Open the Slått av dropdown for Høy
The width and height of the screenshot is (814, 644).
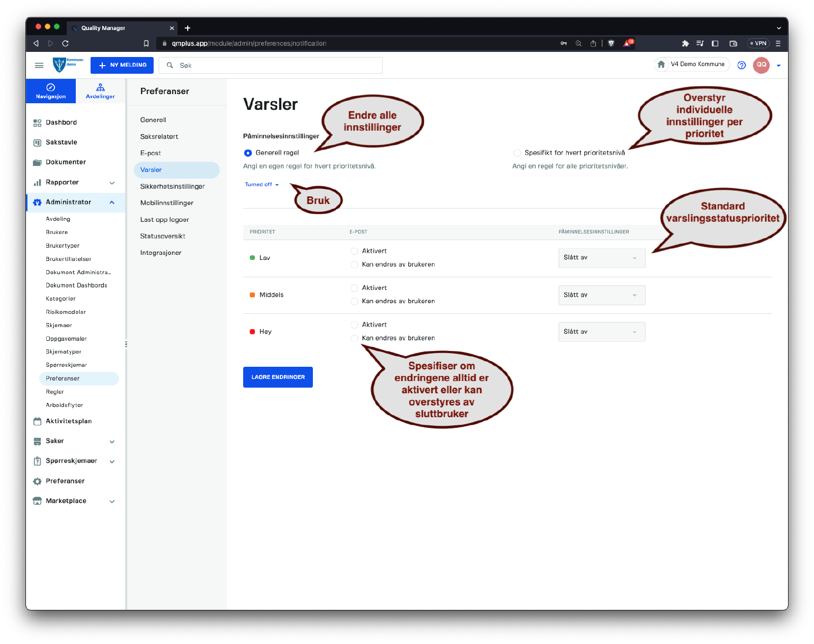601,332
